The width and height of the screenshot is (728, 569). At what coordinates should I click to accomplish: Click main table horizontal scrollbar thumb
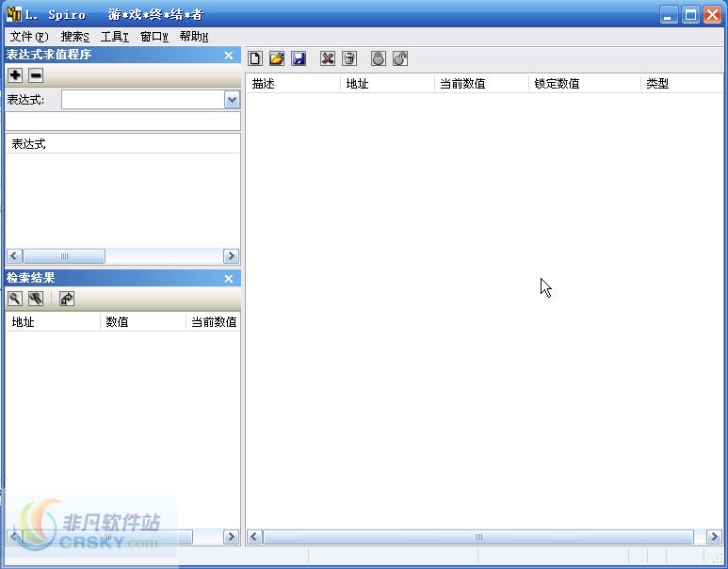click(x=478, y=537)
